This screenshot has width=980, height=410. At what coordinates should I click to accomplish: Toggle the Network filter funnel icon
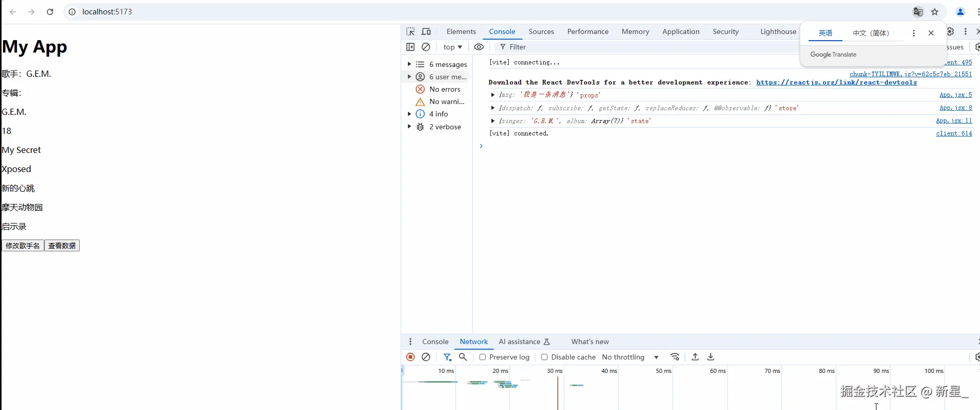pos(448,357)
